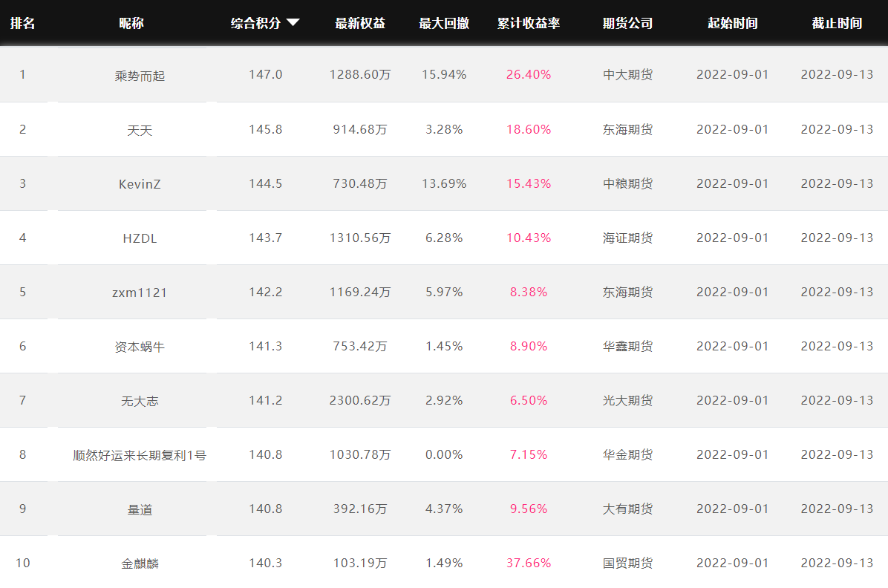Click futures company 国贸期货

pos(627,563)
